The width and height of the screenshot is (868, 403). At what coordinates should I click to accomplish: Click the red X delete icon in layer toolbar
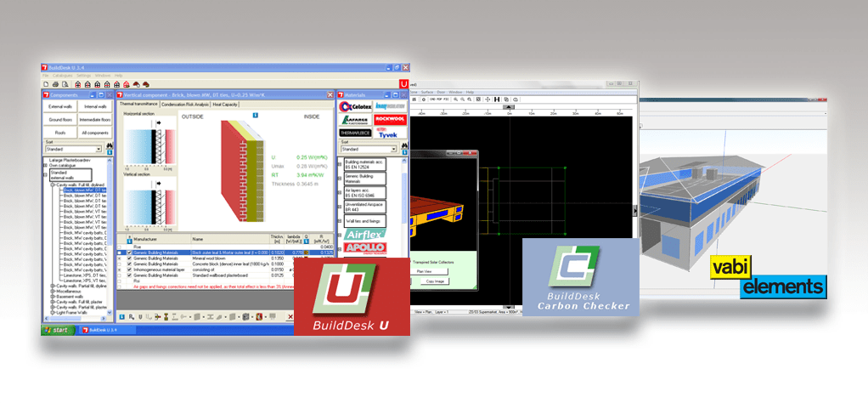coord(290,317)
